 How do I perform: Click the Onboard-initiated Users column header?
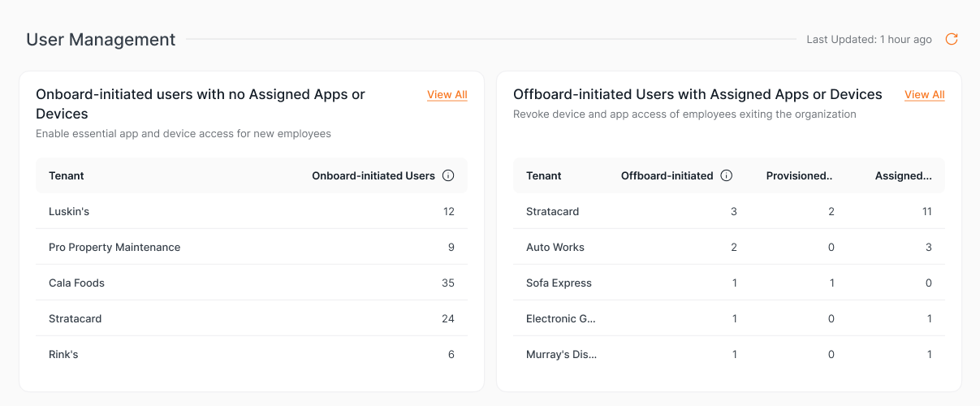[x=373, y=175]
